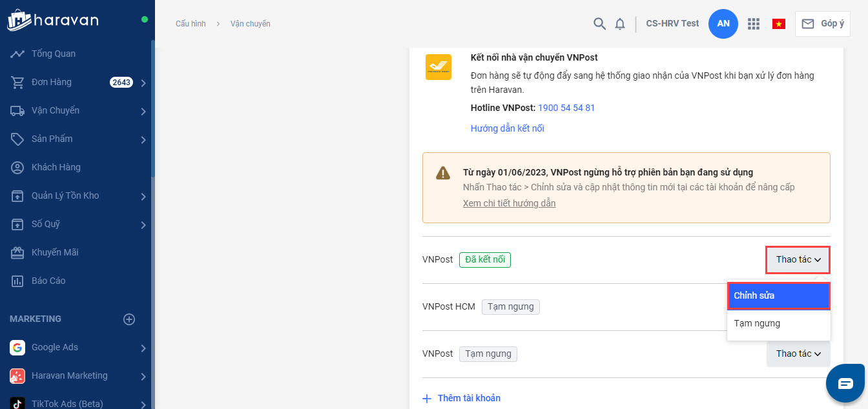Open the Hướng dẫn kết nối link

coord(507,128)
